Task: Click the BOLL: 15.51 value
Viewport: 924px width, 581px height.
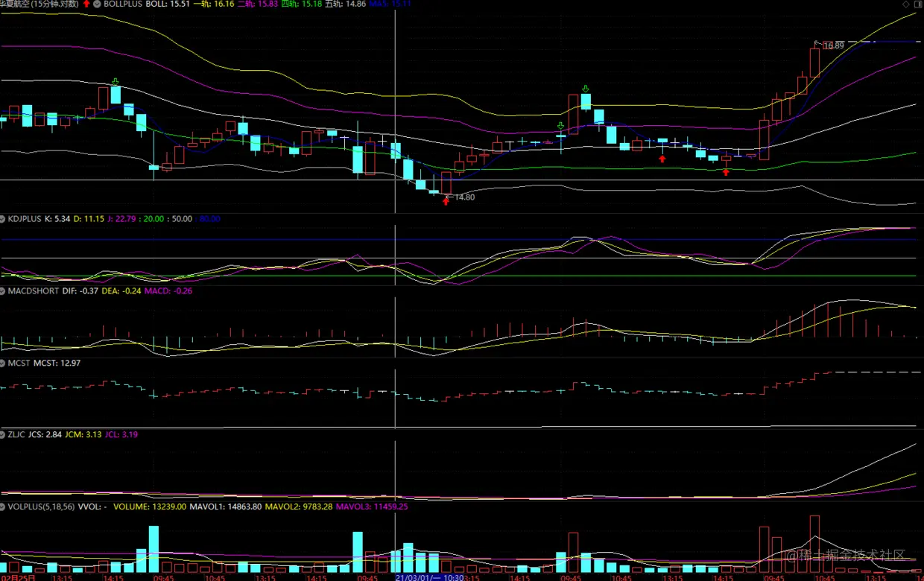Action: [167, 4]
